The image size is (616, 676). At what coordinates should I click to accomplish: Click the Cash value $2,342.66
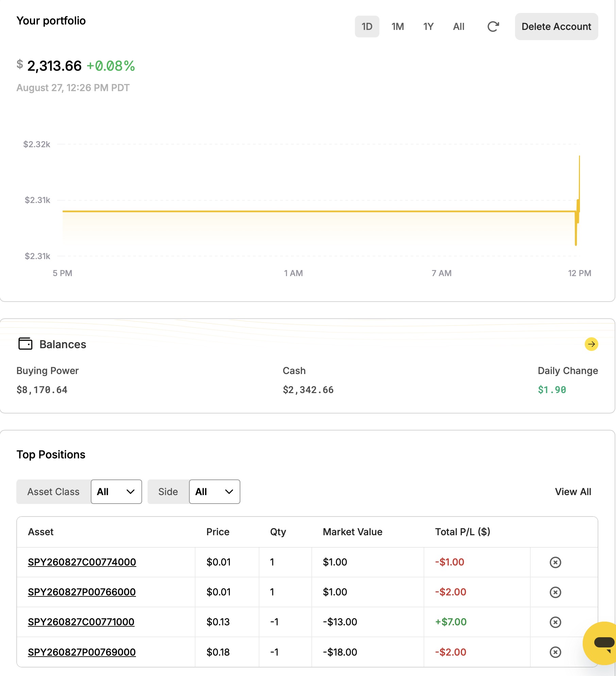[308, 390]
